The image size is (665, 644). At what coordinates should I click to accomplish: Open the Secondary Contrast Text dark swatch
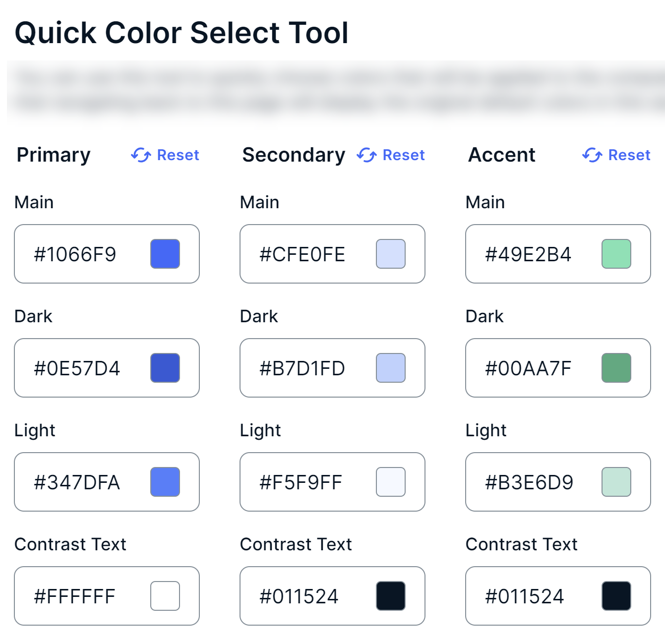pos(390,596)
